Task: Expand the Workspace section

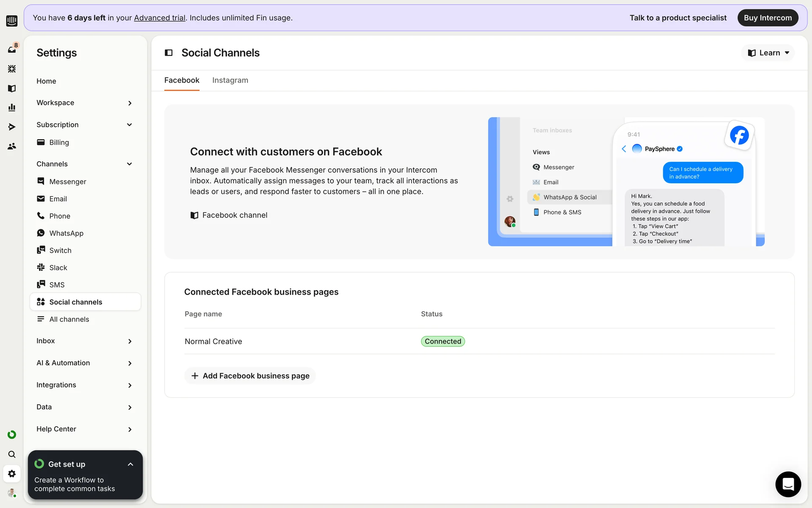Action: point(129,103)
